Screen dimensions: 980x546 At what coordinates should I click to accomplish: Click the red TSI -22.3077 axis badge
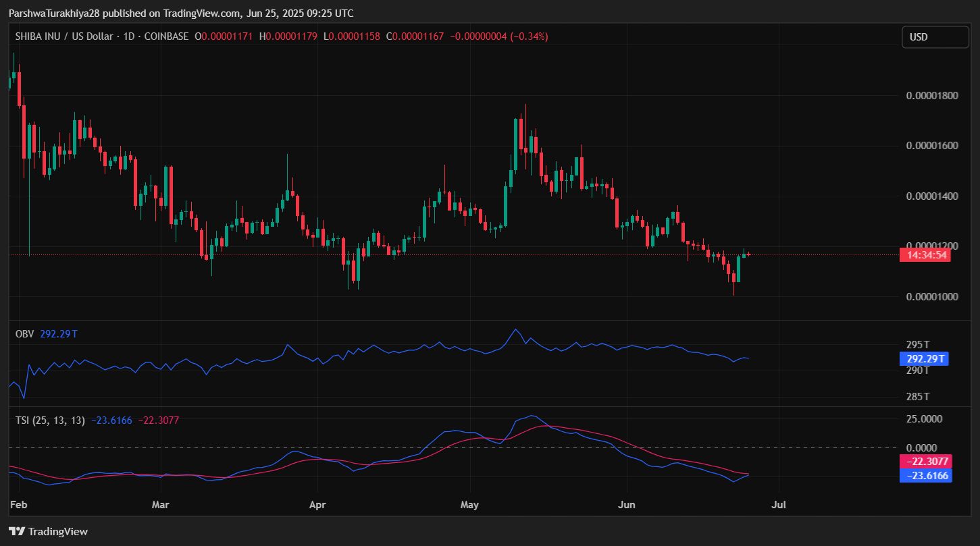click(x=925, y=462)
